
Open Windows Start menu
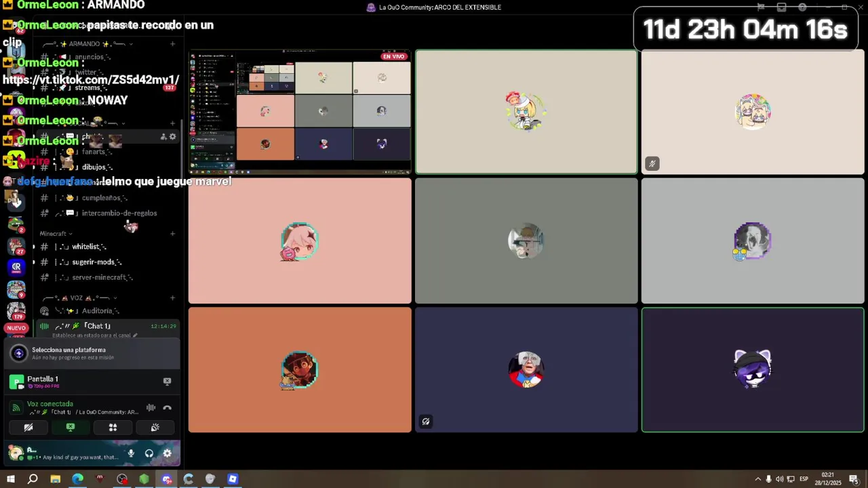pyautogui.click(x=11, y=479)
